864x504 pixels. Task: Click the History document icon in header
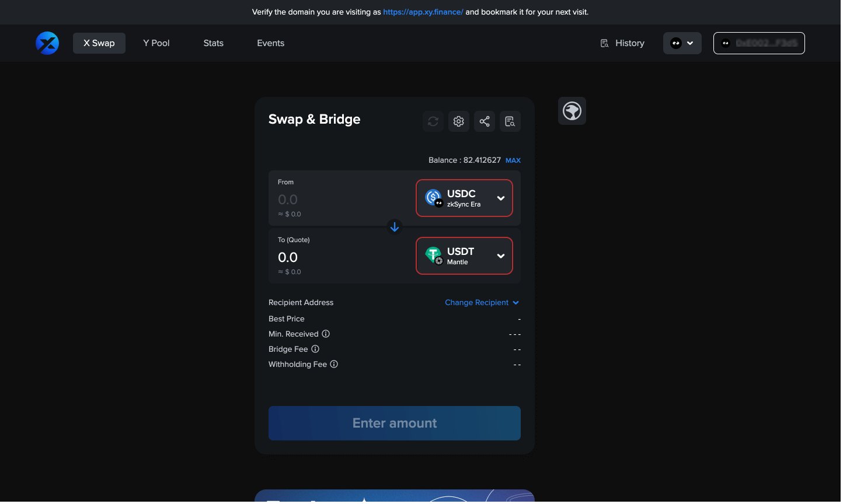click(x=605, y=43)
